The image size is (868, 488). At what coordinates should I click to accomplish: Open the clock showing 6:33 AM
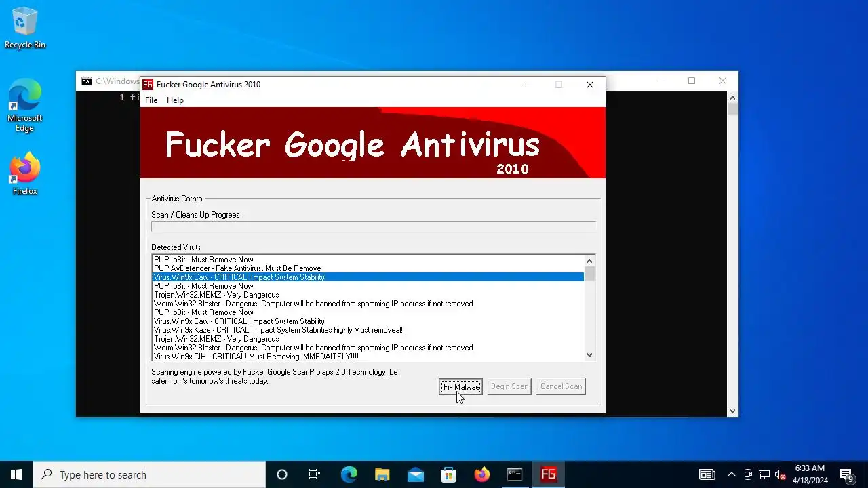810,474
